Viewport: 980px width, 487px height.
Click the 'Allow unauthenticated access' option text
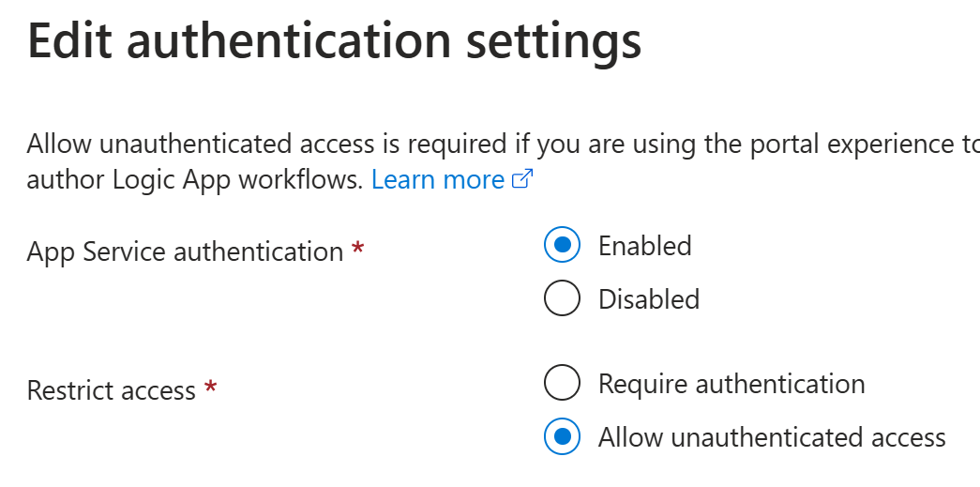click(x=772, y=437)
